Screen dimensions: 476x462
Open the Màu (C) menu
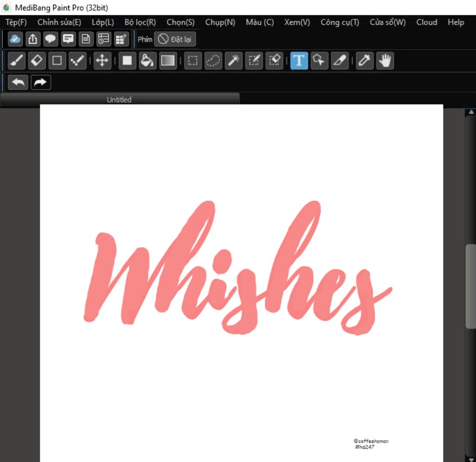[x=260, y=22]
